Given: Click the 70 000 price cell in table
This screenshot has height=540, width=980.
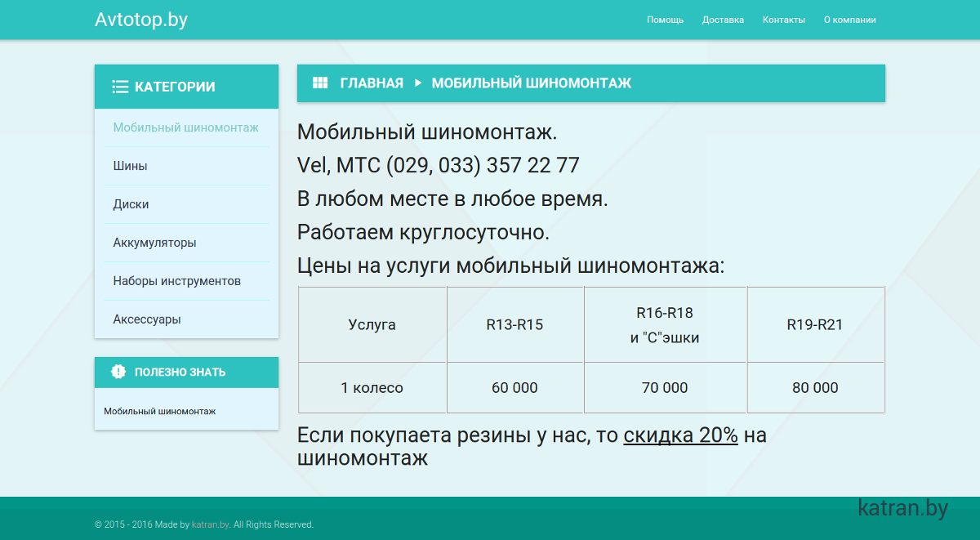Looking at the screenshot, I should tap(665, 388).
